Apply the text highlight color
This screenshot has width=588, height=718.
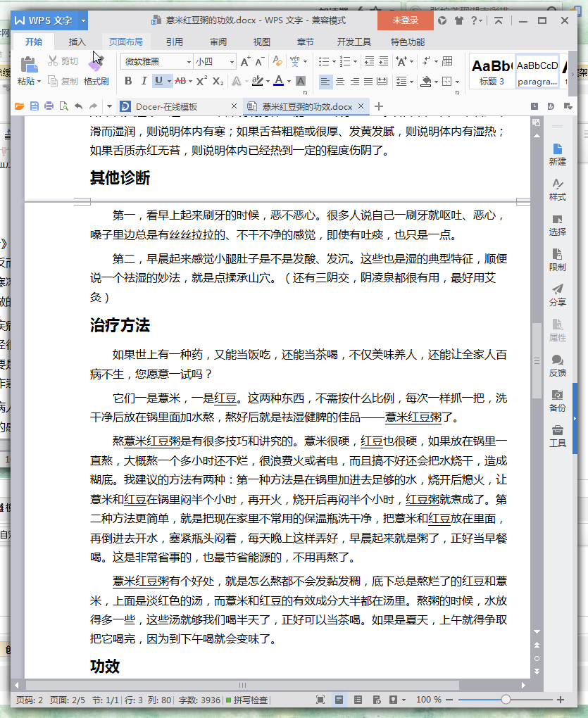[x=257, y=81]
